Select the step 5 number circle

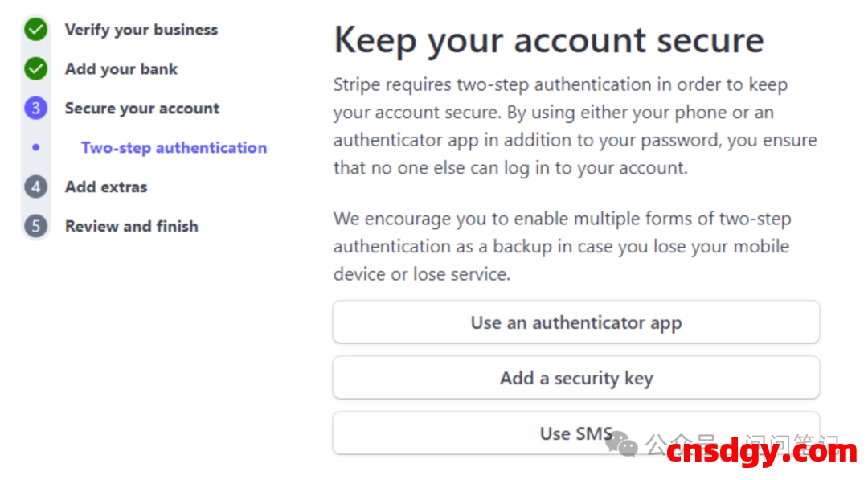click(x=35, y=226)
